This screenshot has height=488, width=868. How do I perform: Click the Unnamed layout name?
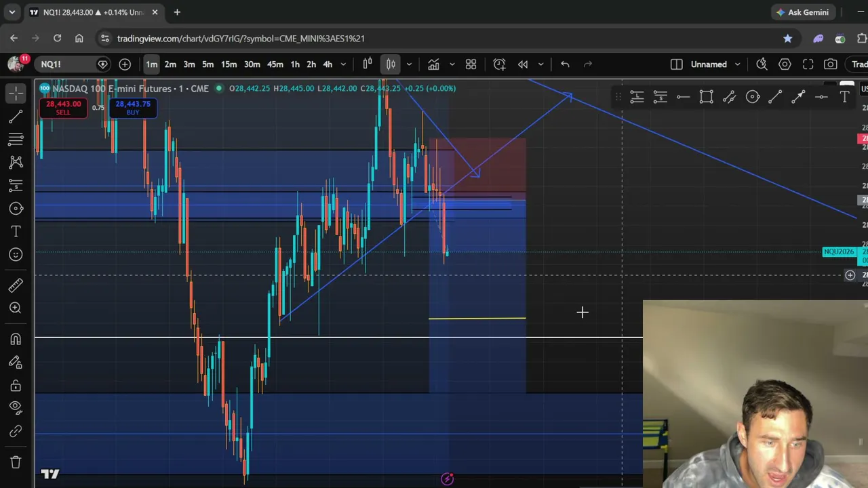coord(709,64)
